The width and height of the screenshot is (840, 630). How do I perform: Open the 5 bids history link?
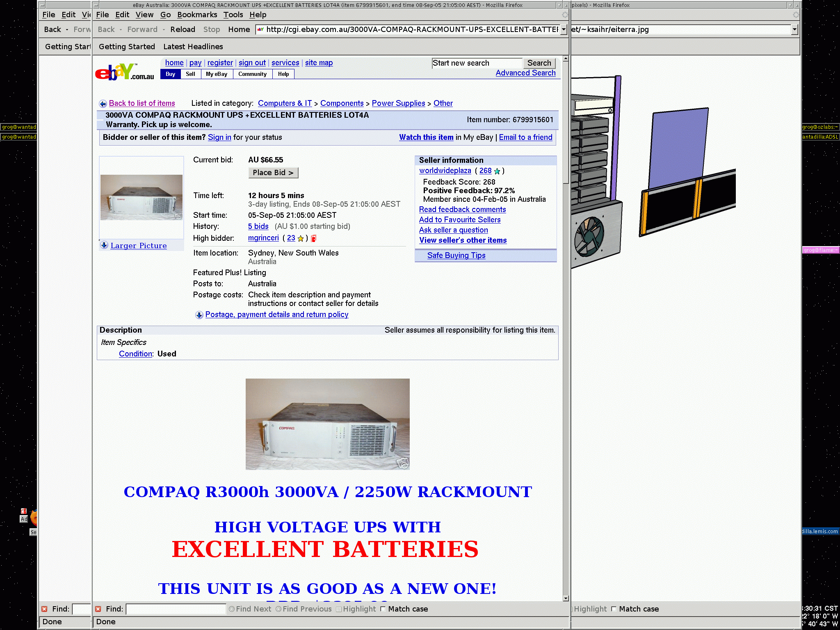[x=258, y=226]
